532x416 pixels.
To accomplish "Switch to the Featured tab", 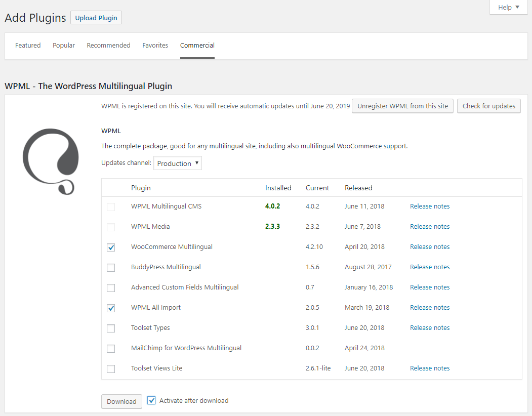I will 28,45.
